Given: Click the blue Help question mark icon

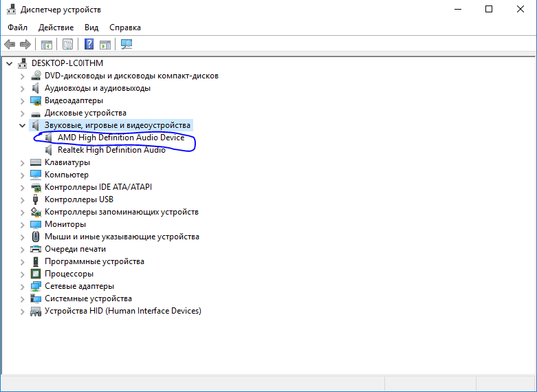Looking at the screenshot, I should click(89, 44).
